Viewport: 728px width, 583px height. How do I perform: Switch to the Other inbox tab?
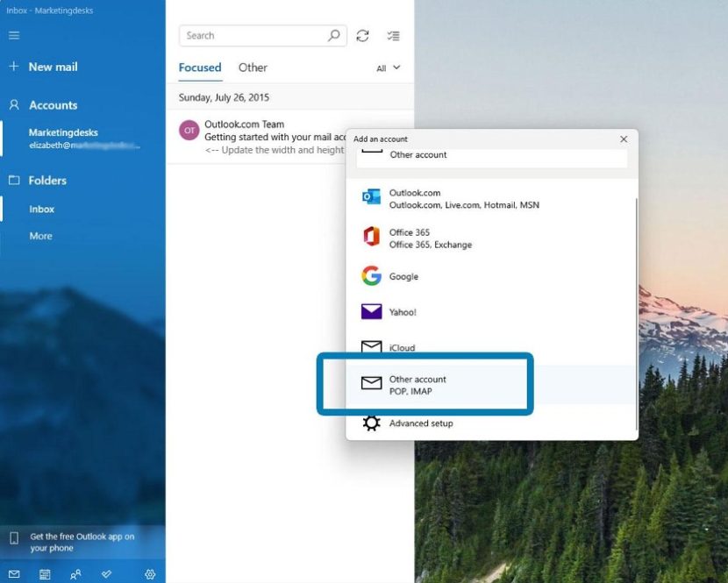tap(253, 68)
